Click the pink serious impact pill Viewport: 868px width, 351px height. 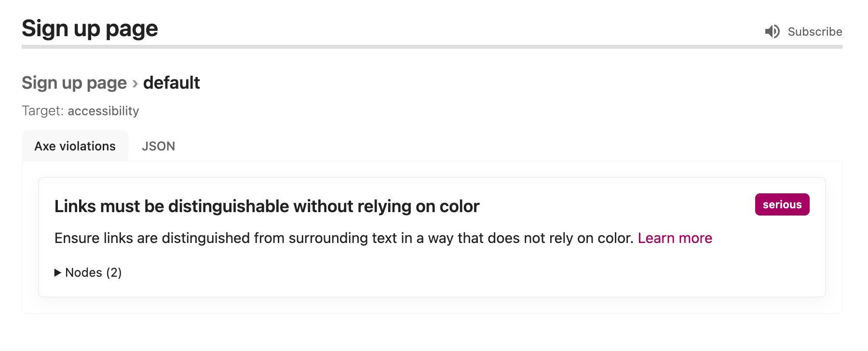pyautogui.click(x=782, y=204)
